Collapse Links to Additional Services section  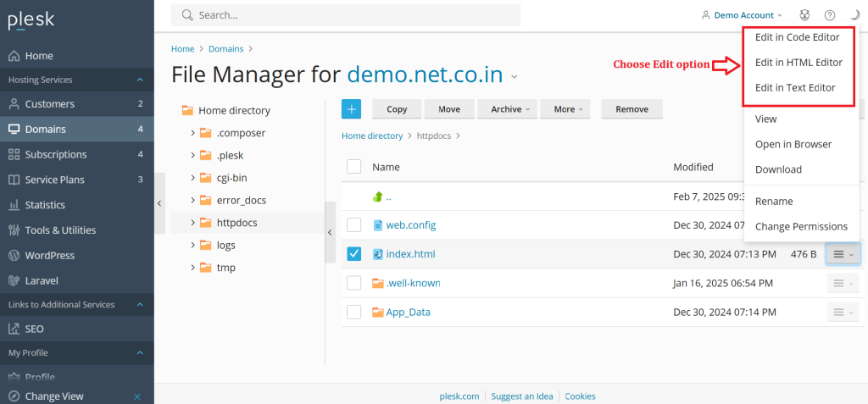tap(140, 305)
